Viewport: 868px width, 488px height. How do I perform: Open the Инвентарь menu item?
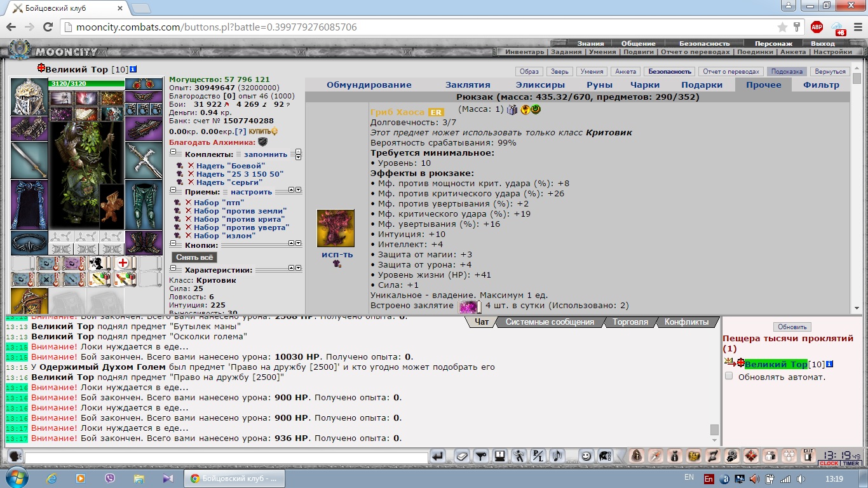pos(526,52)
